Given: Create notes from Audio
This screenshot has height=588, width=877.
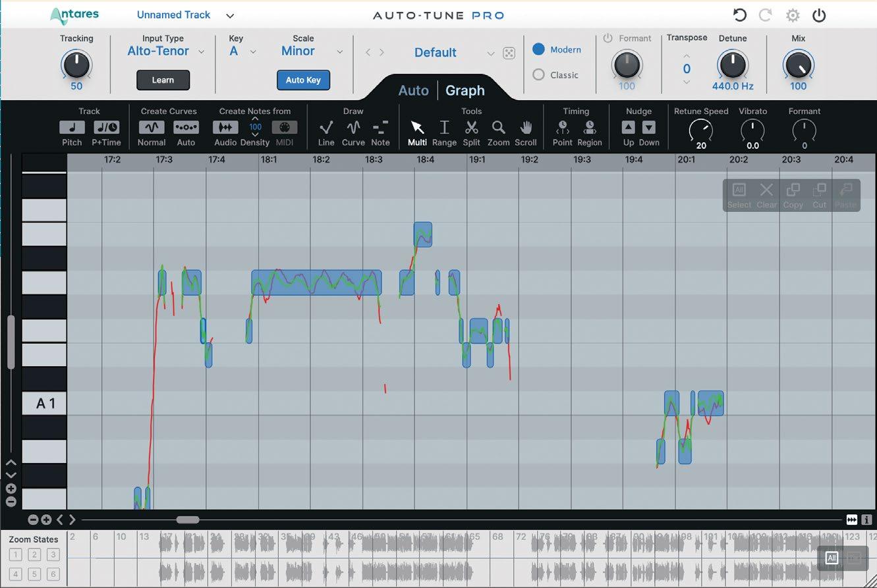Looking at the screenshot, I should (x=225, y=128).
